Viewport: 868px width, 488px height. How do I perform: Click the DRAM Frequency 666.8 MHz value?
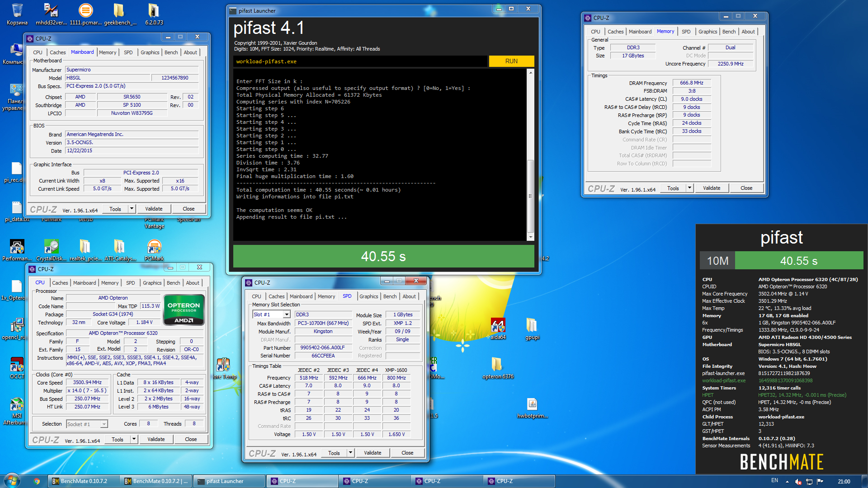point(692,83)
